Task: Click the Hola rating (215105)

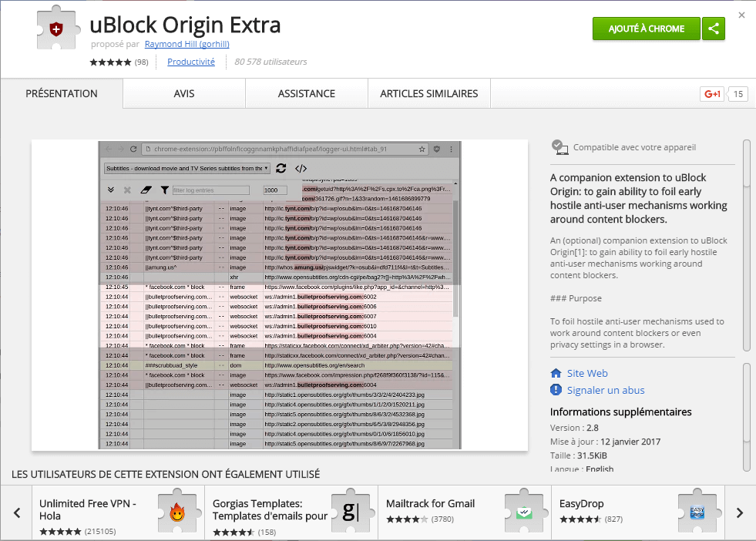Action: (78, 531)
